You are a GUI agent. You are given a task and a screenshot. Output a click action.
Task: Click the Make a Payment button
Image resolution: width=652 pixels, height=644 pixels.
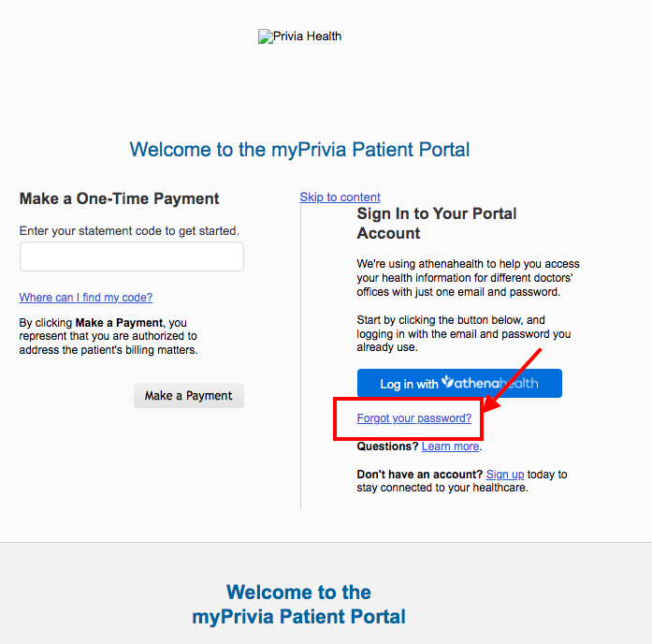189,395
